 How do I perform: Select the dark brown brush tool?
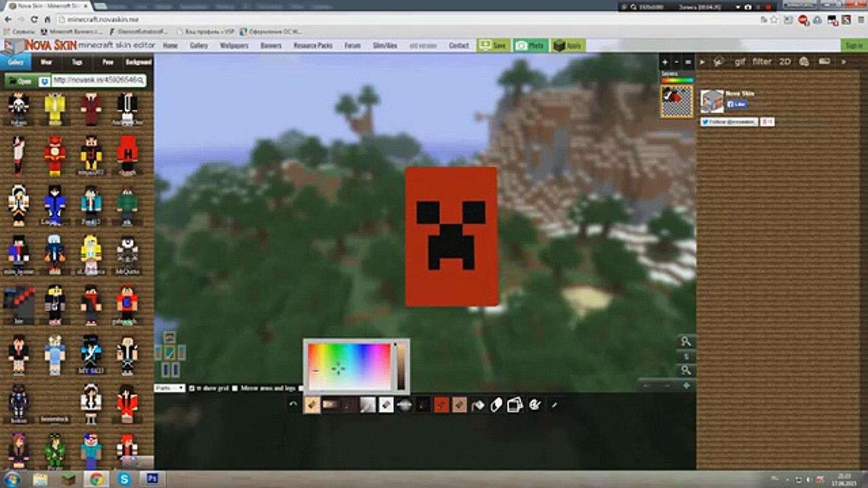pos(349,405)
